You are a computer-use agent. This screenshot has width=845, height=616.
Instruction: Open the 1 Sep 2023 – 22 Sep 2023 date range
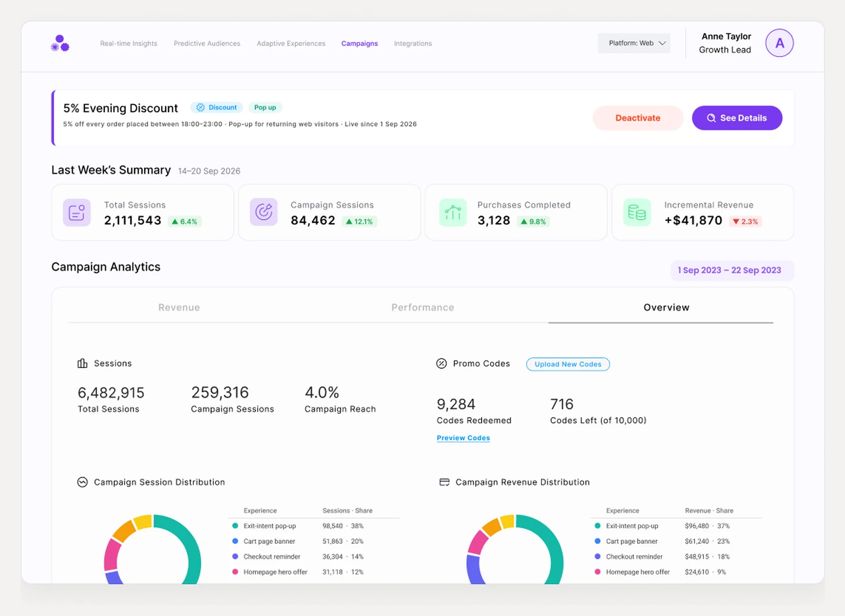coord(732,270)
